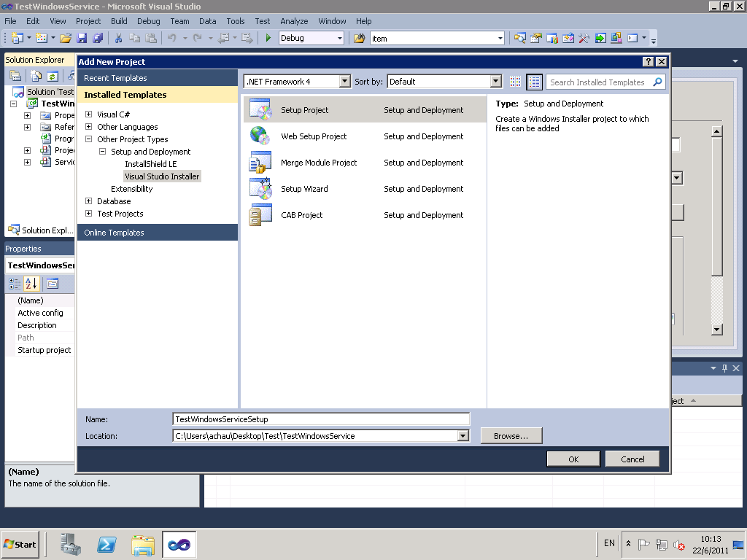Click the Save All toolbar icon

tap(98, 38)
